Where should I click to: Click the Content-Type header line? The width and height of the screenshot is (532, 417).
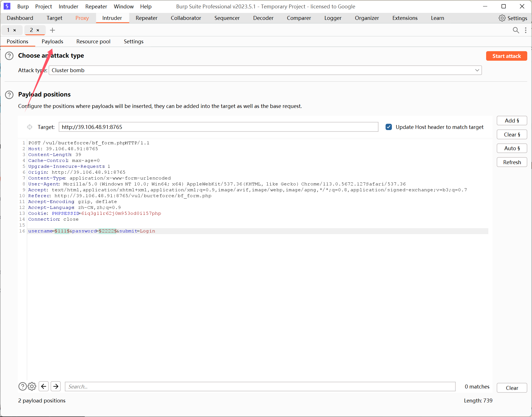tap(99, 178)
